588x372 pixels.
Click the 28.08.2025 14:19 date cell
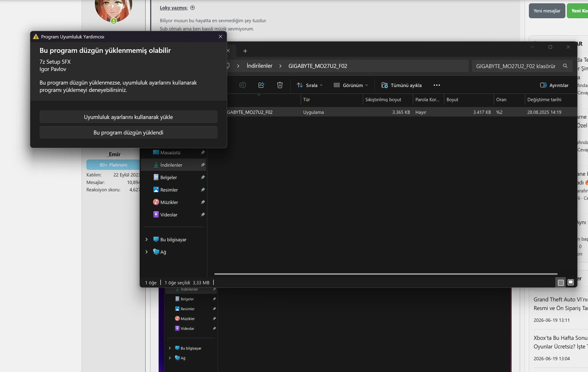tap(544, 112)
